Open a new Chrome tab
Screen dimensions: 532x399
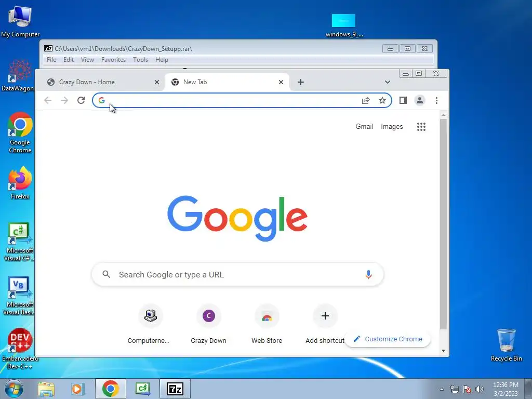pos(301,82)
